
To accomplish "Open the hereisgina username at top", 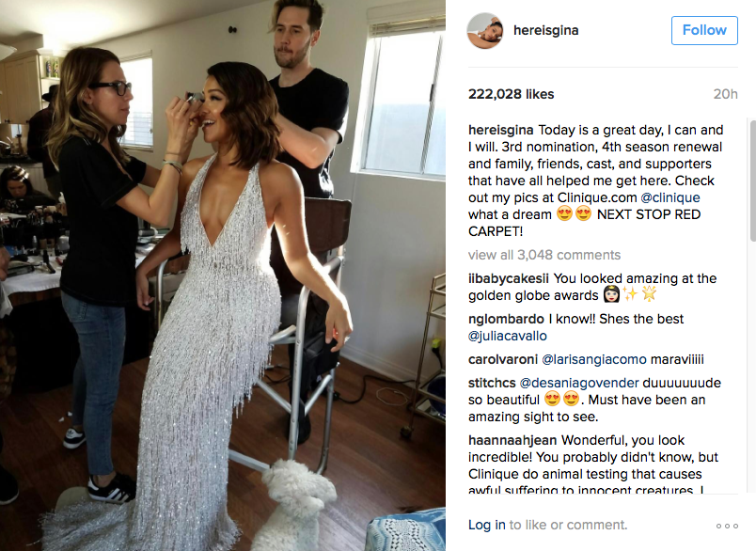I will coord(545,30).
